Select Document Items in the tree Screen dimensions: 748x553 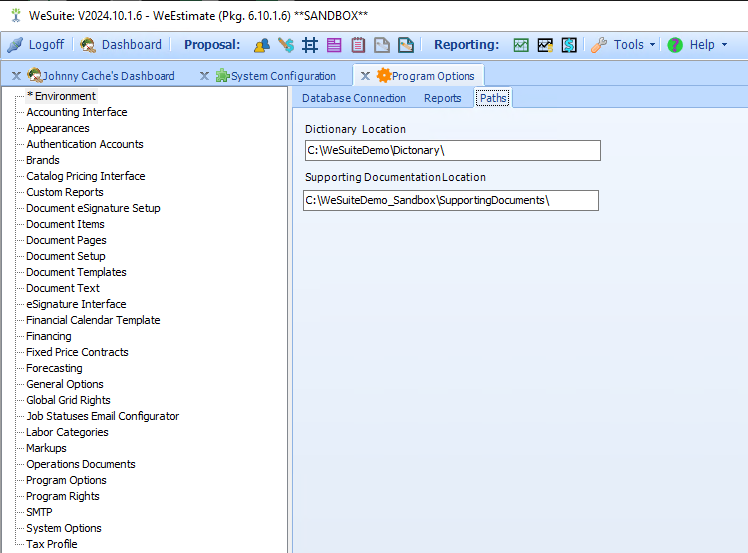pos(65,224)
